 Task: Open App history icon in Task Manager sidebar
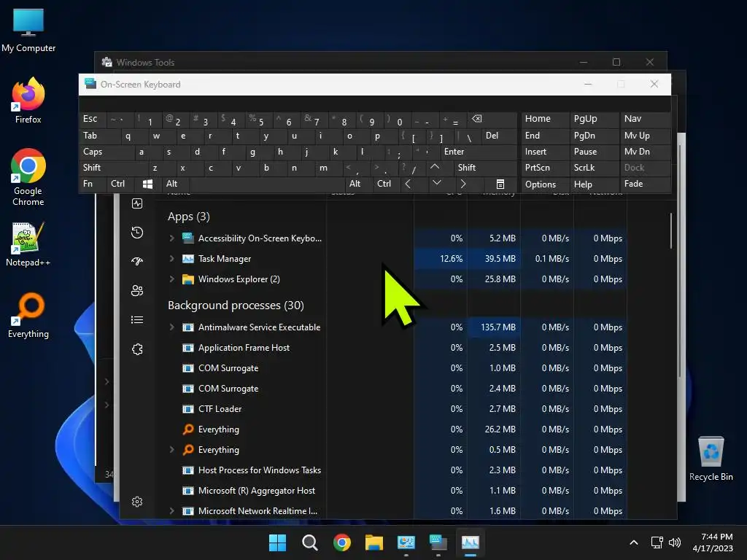(137, 233)
